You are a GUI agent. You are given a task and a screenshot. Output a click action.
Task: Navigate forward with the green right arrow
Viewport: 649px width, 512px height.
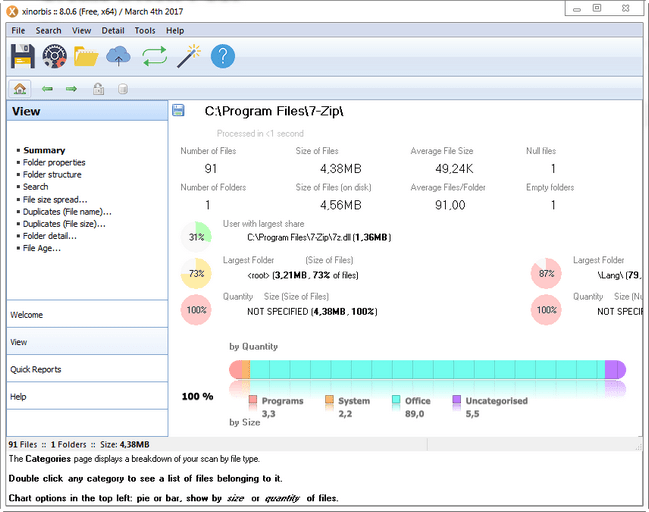click(x=71, y=89)
